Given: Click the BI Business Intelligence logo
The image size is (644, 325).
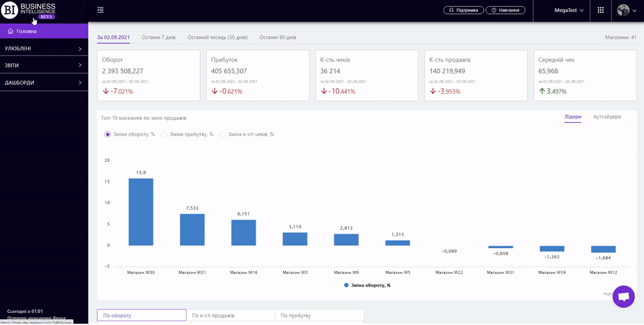Looking at the screenshot, I should click(x=30, y=11).
